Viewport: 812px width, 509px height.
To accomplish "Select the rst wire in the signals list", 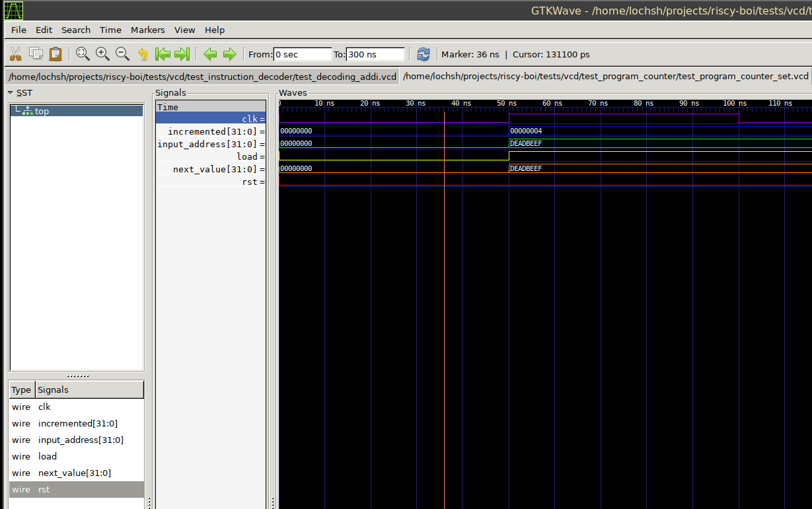I will pos(44,489).
